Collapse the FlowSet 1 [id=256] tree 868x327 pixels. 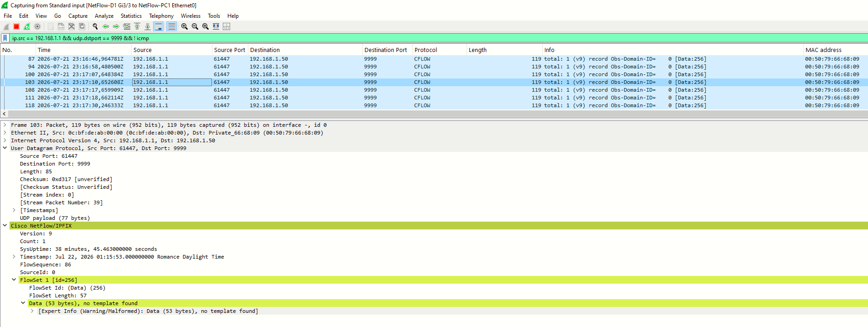coord(14,280)
